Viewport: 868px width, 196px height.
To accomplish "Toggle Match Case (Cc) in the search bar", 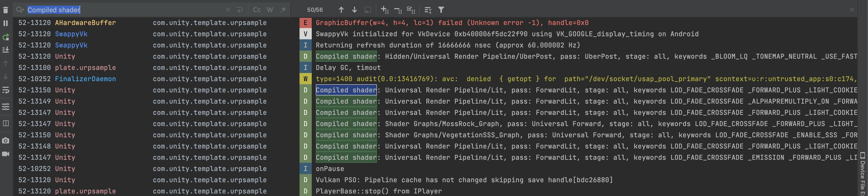I will coord(257,10).
